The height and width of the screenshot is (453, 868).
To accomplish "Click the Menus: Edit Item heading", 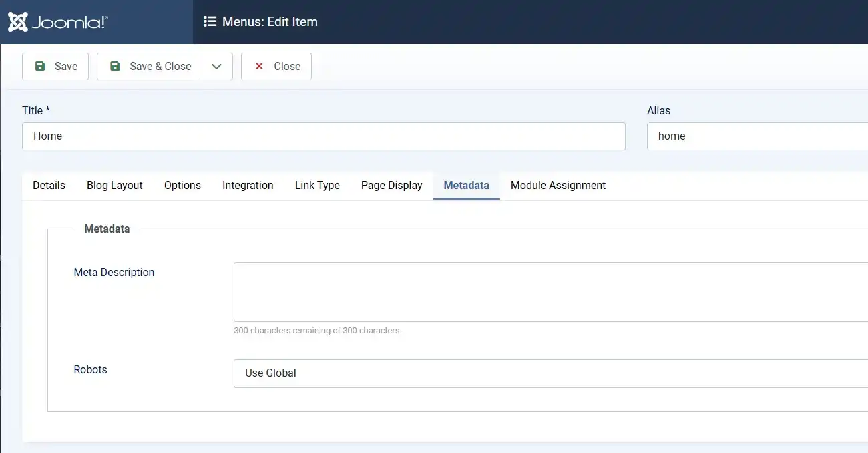I will (270, 21).
